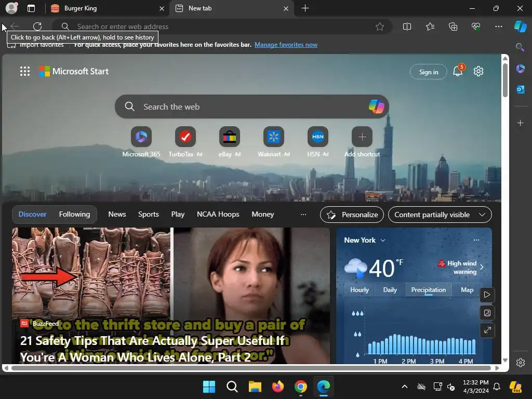Switch to the Following feed tab
The height and width of the screenshot is (399, 532).
pos(74,215)
